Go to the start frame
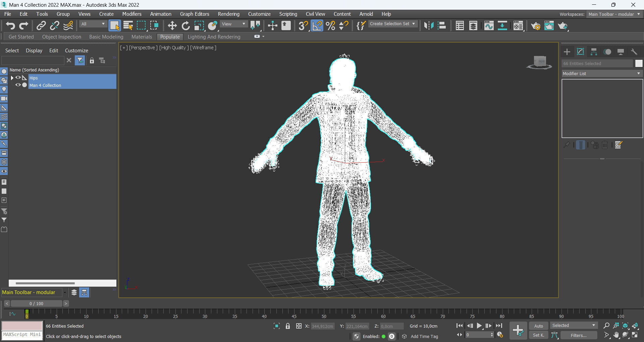644x342 pixels. coord(460,326)
